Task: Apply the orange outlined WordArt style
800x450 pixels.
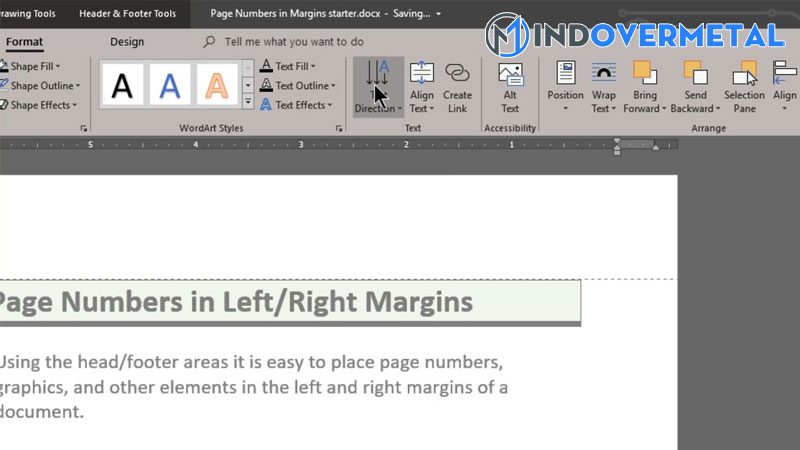Action: click(217, 85)
